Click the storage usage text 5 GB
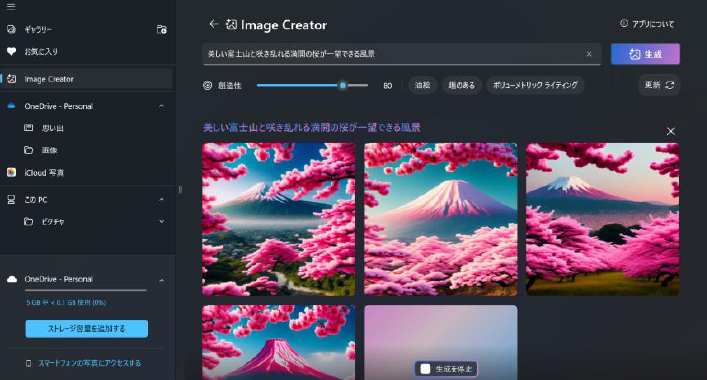Image resolution: width=707 pixels, height=380 pixels. pos(66,302)
